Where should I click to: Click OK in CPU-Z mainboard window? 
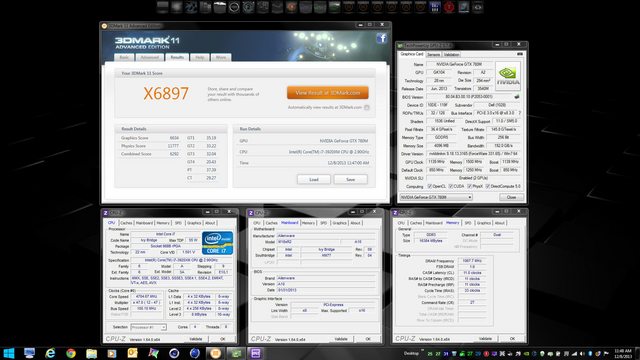[368, 339]
